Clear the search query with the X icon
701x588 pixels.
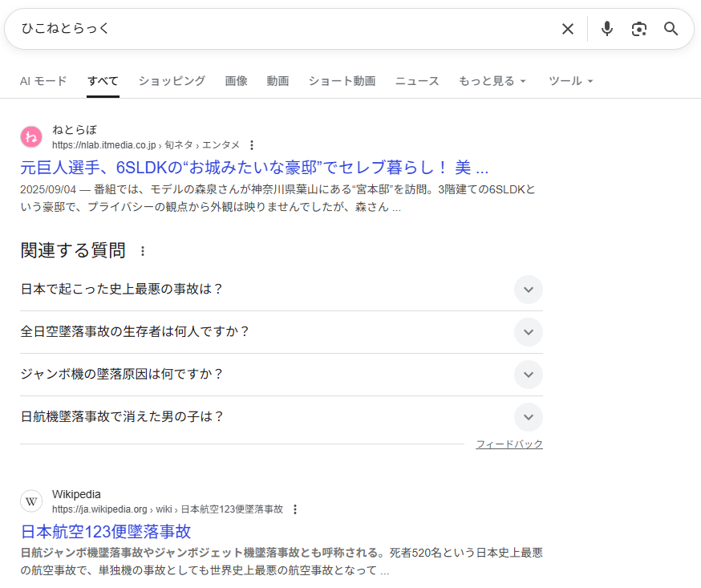568,29
